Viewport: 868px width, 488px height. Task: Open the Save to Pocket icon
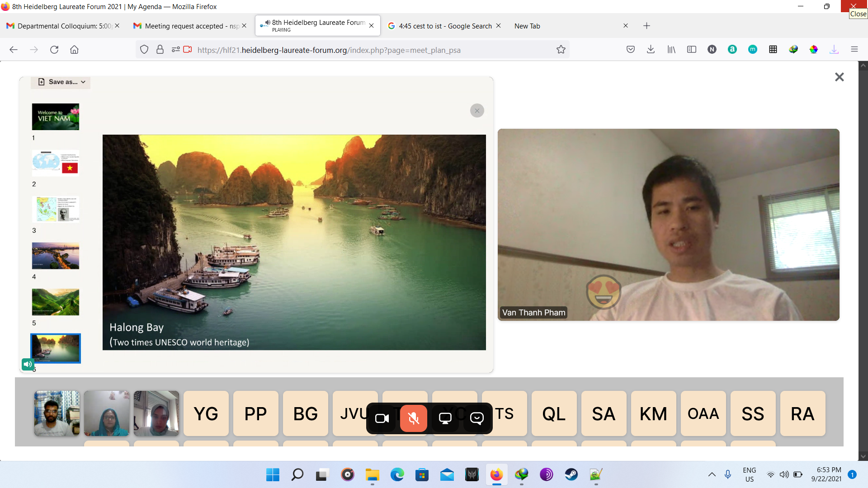tap(630, 50)
